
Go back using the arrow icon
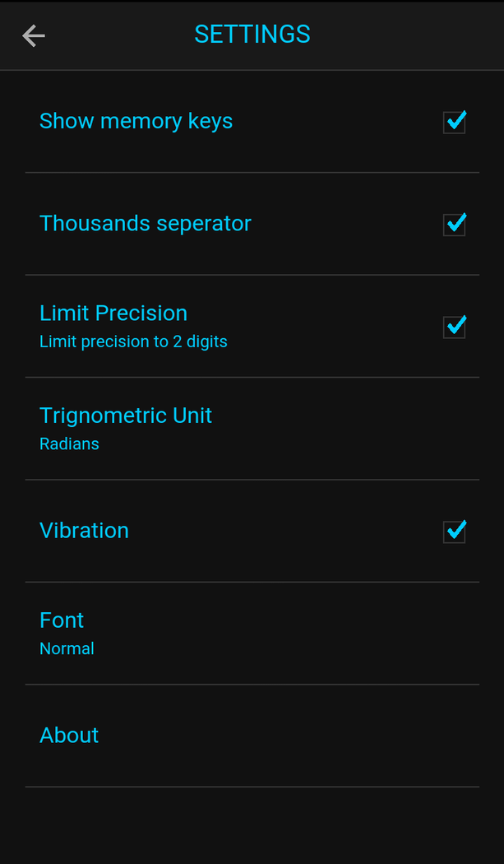34,35
